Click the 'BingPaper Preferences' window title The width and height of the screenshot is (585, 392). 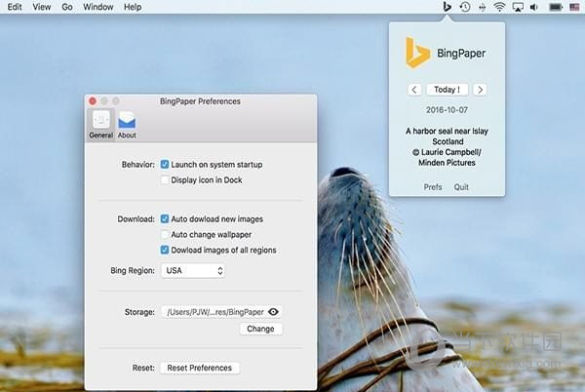tap(200, 101)
